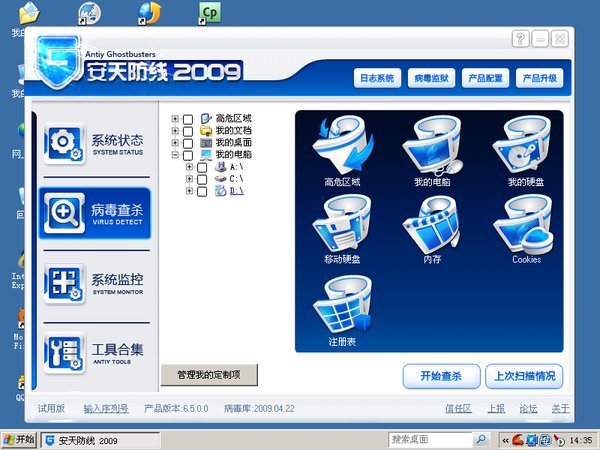This screenshot has height=450, width=600.
Task: View 上次扫描情况 last scan results
Action: click(x=524, y=376)
